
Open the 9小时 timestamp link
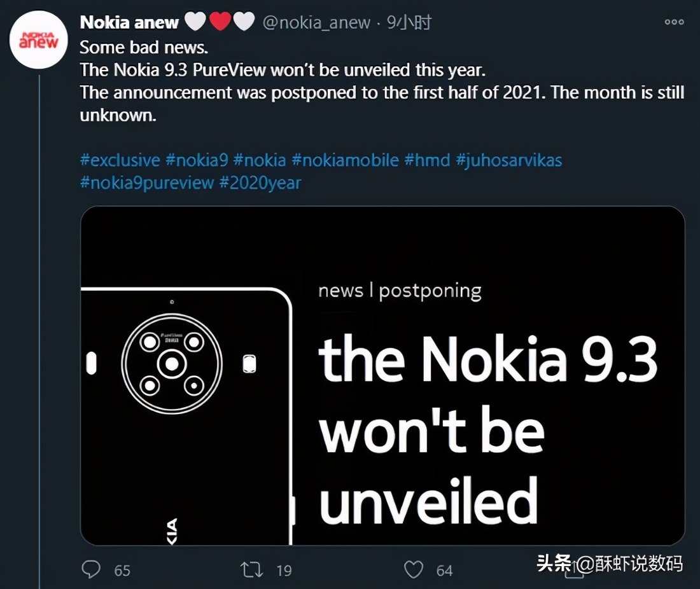409,23
